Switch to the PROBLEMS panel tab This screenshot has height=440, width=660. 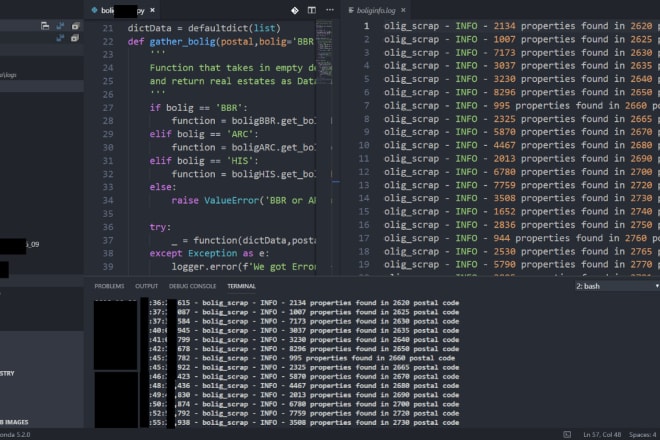(109, 286)
